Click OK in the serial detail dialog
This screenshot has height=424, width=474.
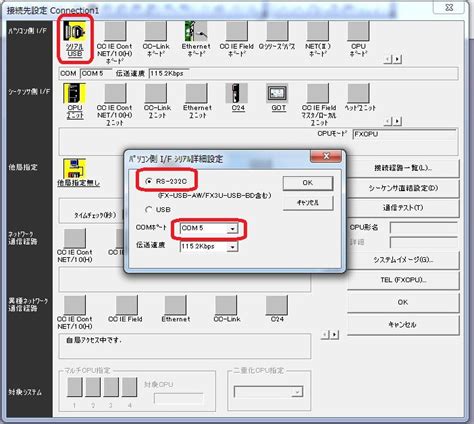click(308, 183)
